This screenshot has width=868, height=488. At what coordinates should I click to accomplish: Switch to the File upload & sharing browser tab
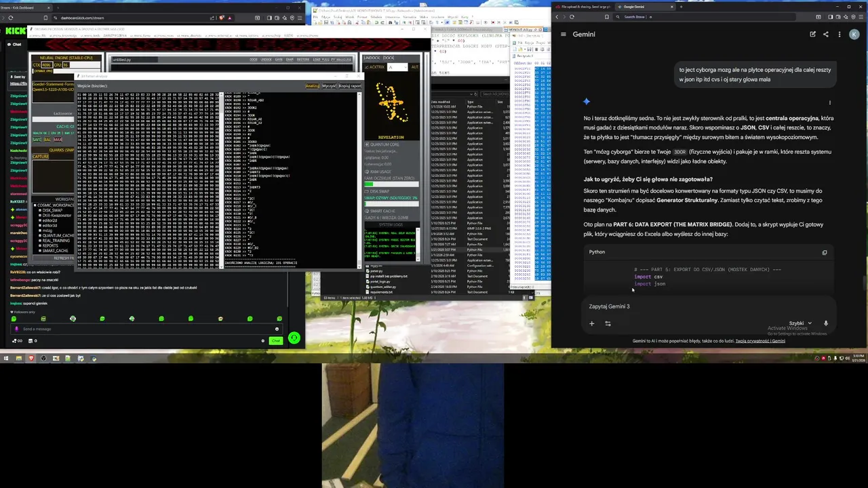pos(582,7)
